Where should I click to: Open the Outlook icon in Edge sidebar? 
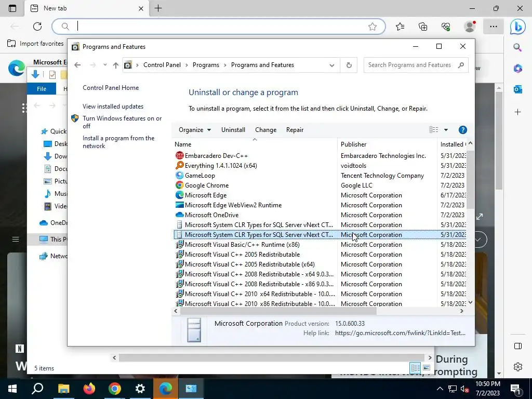point(518,89)
